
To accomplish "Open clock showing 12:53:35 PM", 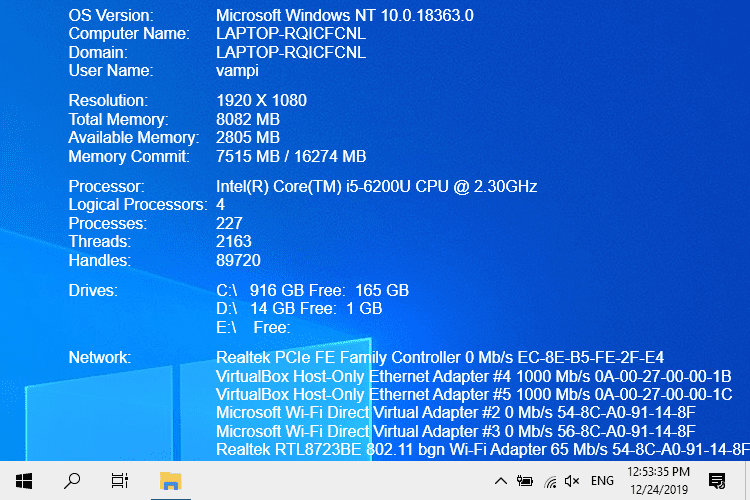I will click(x=659, y=481).
